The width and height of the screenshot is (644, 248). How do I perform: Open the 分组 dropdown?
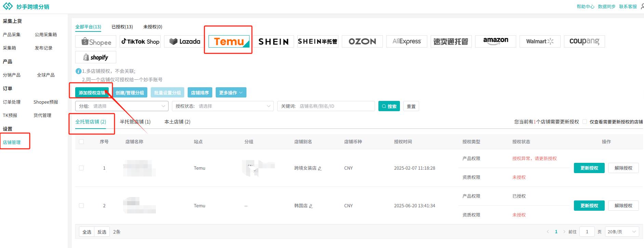pos(122,106)
